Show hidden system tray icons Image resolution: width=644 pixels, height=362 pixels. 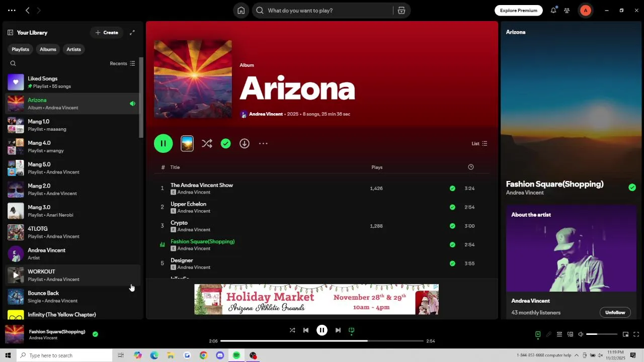(x=577, y=355)
